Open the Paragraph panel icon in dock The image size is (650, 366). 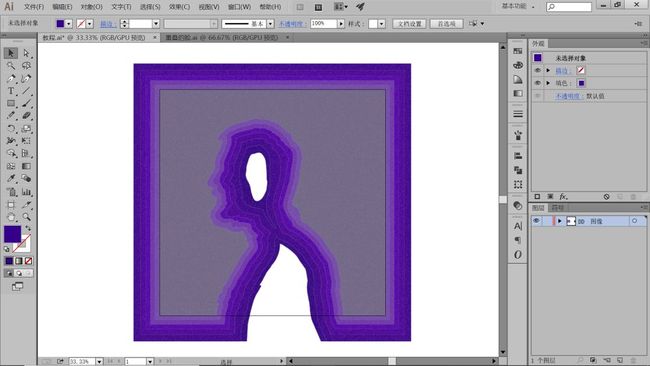coord(518,240)
